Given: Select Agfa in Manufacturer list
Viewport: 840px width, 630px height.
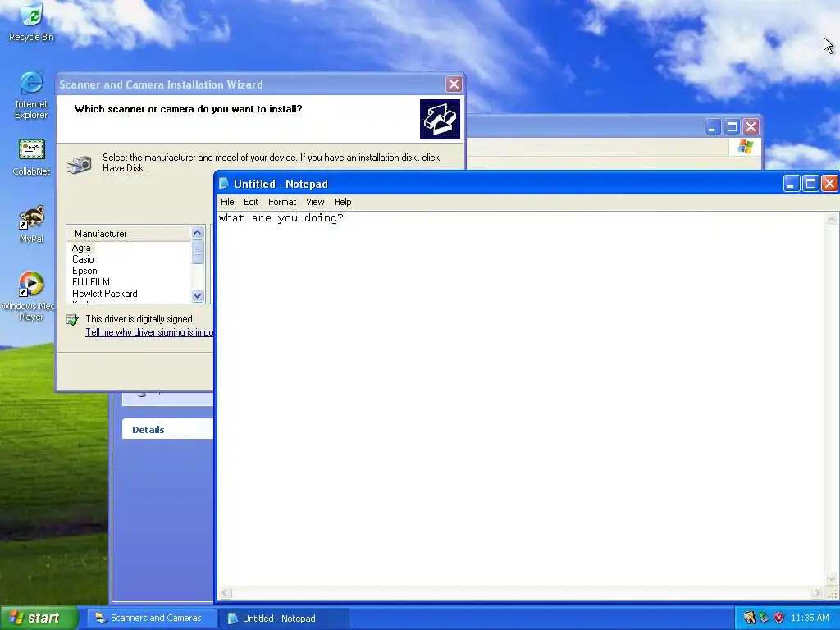Looking at the screenshot, I should tap(81, 248).
